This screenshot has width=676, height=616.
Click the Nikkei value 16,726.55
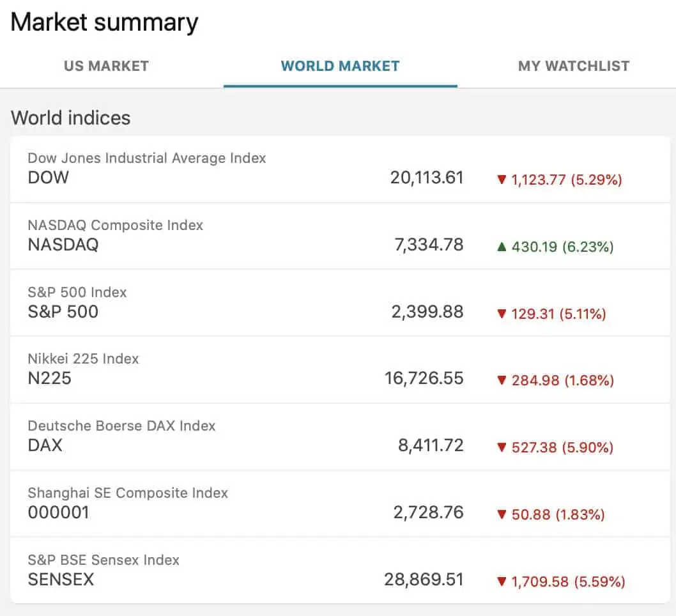(x=424, y=378)
